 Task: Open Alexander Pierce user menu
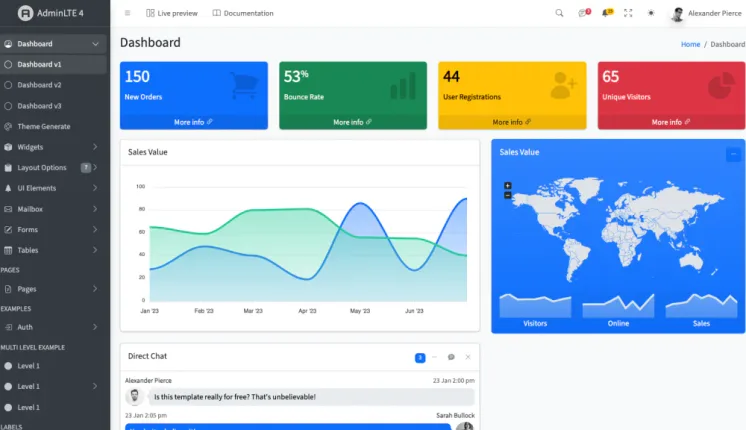coord(706,13)
